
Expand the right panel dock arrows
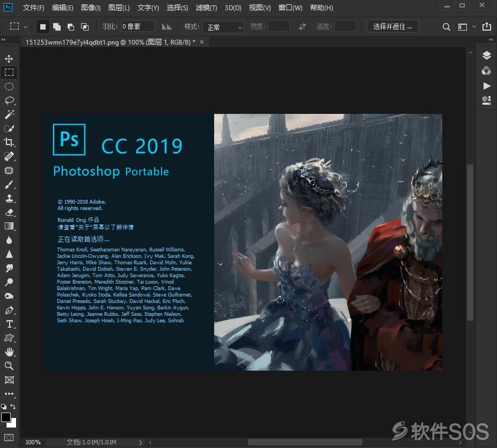pyautogui.click(x=491, y=40)
